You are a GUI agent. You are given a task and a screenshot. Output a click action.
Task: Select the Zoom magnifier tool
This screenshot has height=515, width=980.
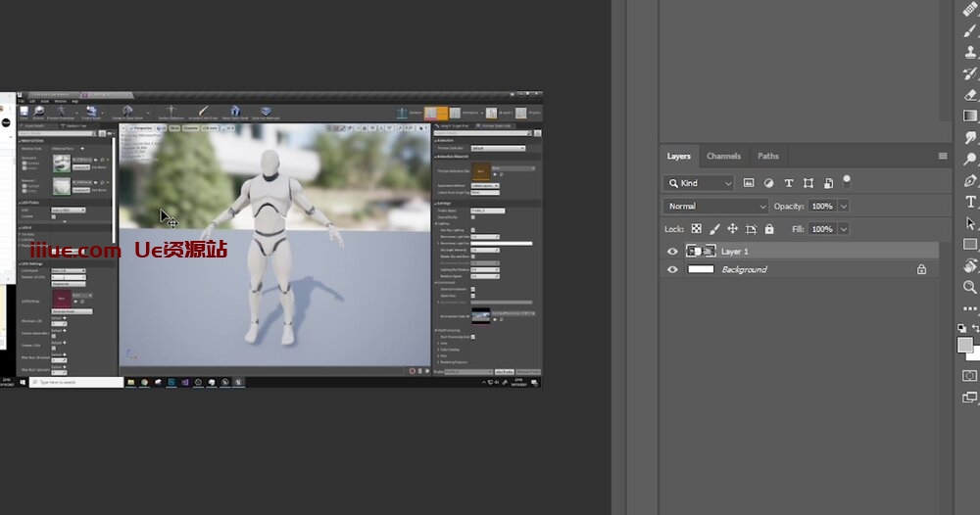[970, 287]
